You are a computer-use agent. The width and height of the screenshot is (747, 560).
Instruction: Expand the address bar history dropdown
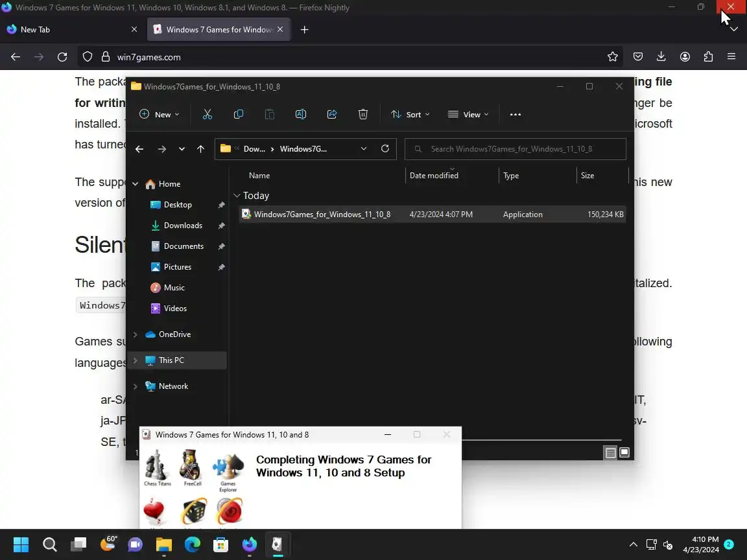[x=364, y=148]
